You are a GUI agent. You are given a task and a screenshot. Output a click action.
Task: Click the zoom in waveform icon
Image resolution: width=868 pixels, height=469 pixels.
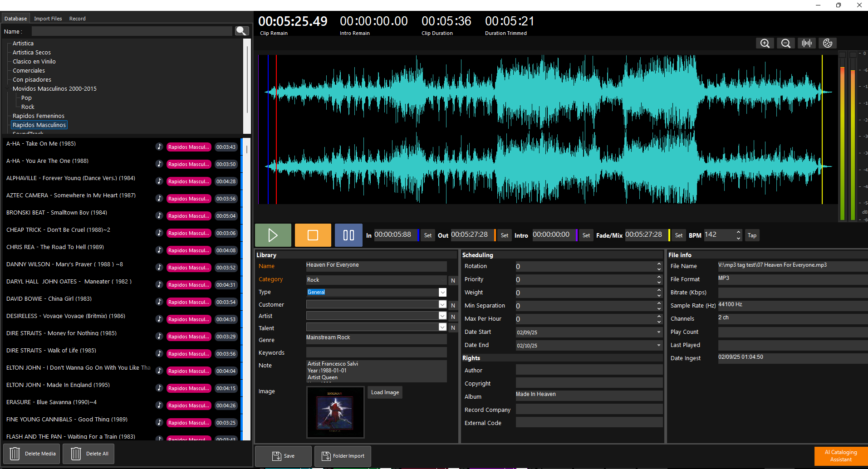pos(765,43)
